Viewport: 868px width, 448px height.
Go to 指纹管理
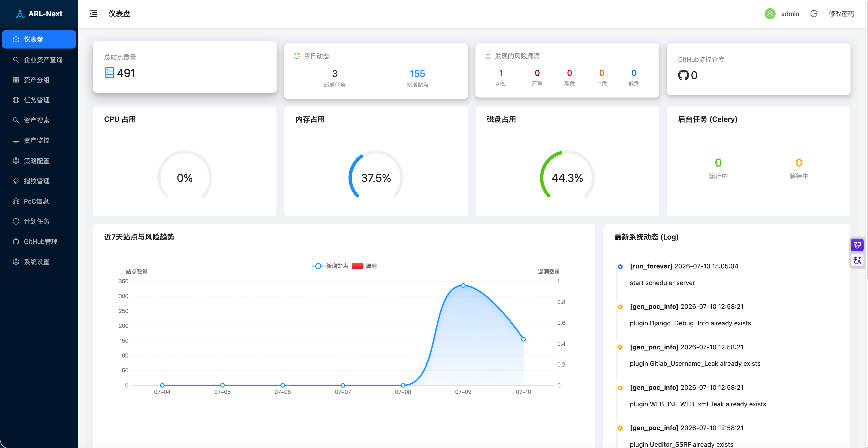39,181
